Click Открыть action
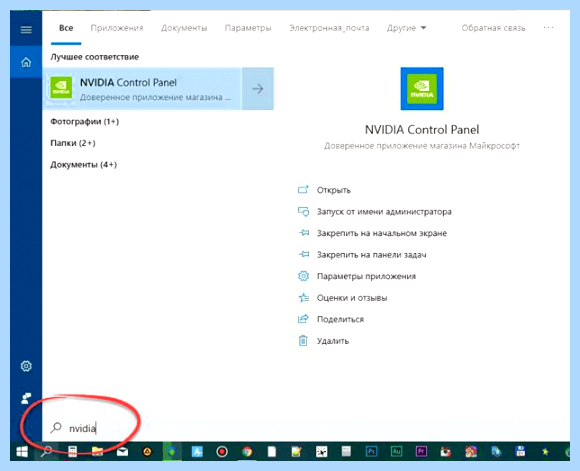This screenshot has height=471, width=580. pyautogui.click(x=334, y=190)
